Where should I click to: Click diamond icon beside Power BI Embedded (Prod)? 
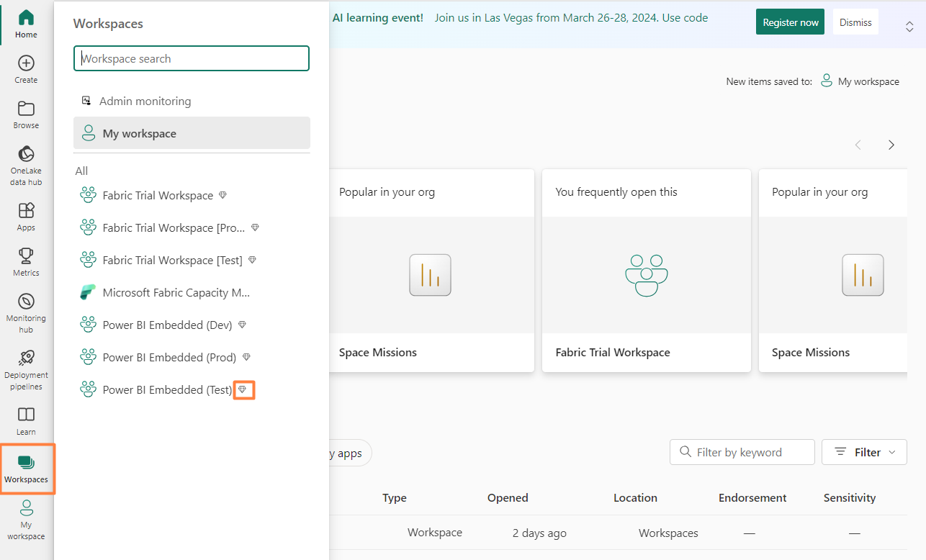(246, 357)
